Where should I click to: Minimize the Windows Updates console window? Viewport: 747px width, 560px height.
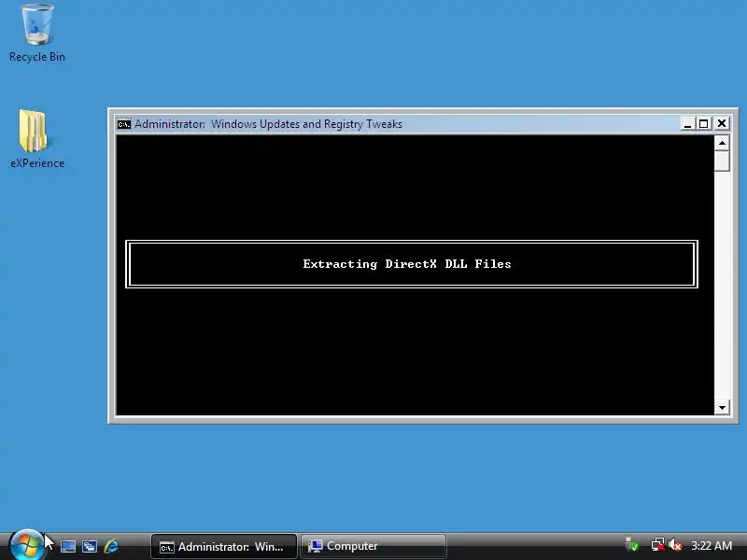pos(687,124)
